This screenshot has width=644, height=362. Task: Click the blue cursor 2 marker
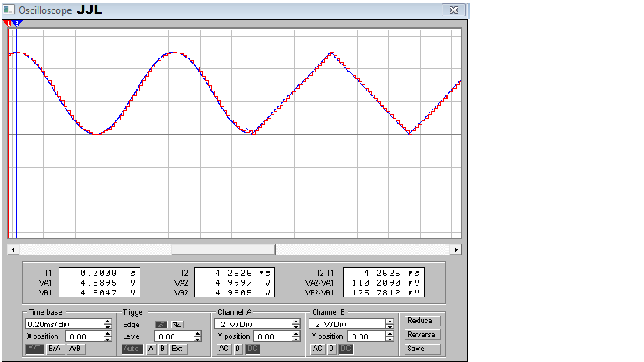click(17, 23)
